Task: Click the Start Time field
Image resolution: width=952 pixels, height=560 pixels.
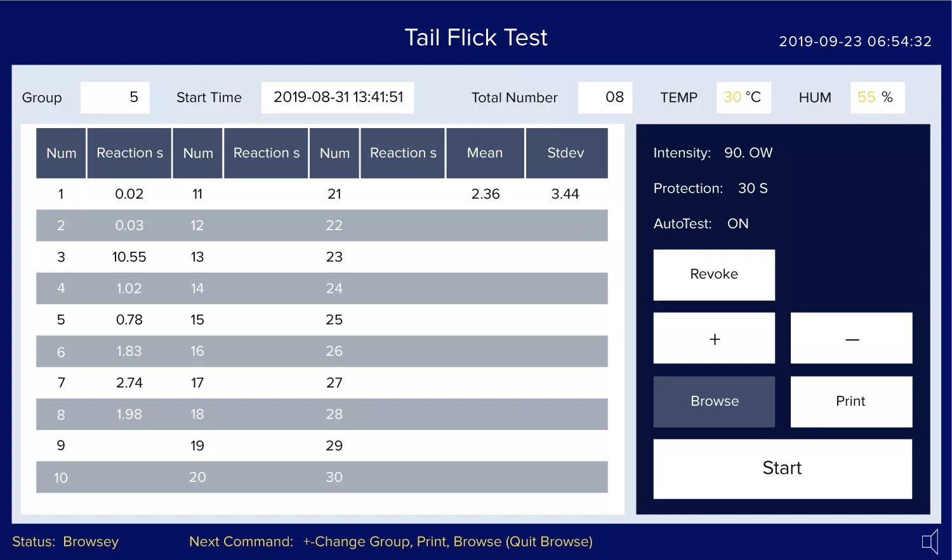Action: (x=338, y=98)
